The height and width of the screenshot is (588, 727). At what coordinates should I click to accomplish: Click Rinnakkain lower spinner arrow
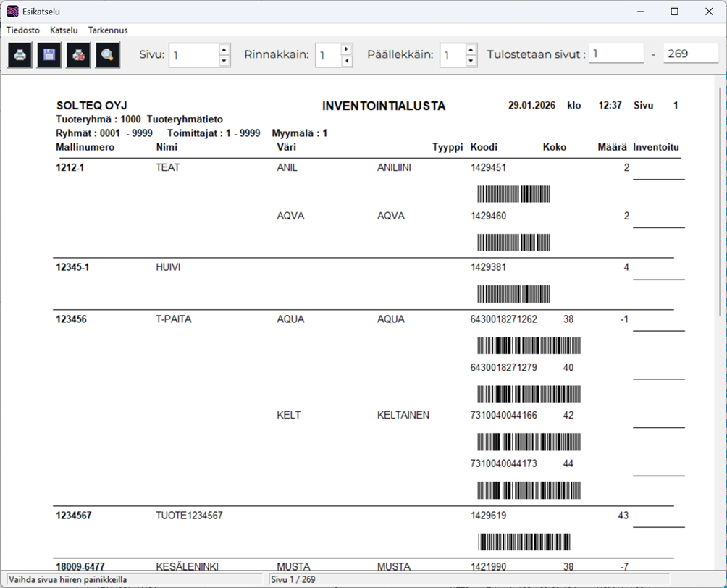(x=347, y=62)
